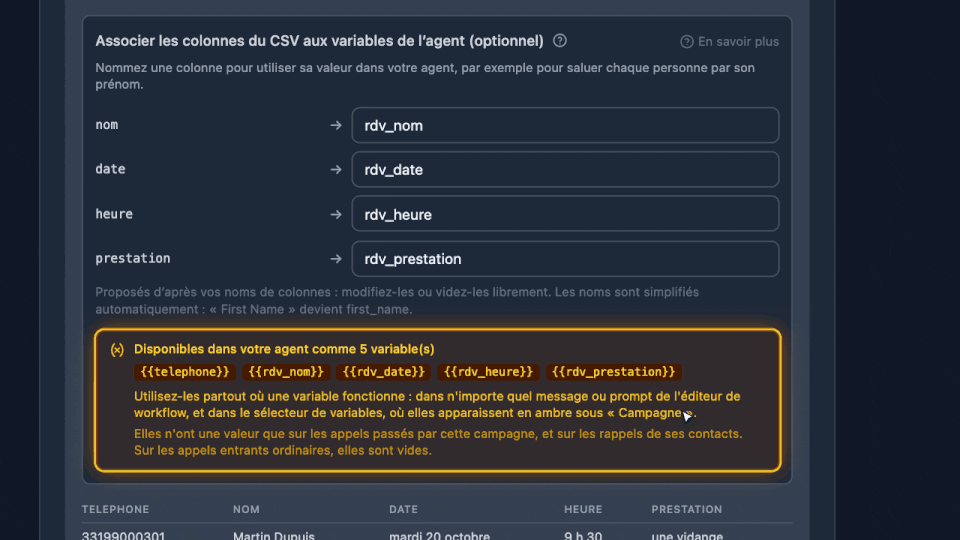
Task: Open the 'En savoir plus' link
Action: pyautogui.click(x=730, y=42)
